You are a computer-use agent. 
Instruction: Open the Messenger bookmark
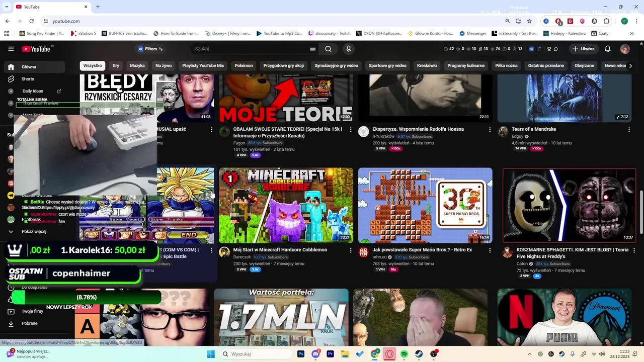[x=473, y=34]
